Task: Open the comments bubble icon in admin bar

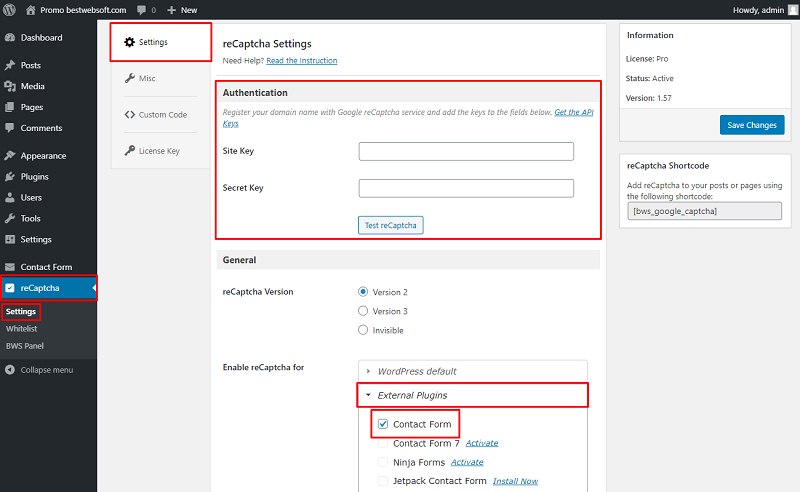Action: pyautogui.click(x=142, y=10)
